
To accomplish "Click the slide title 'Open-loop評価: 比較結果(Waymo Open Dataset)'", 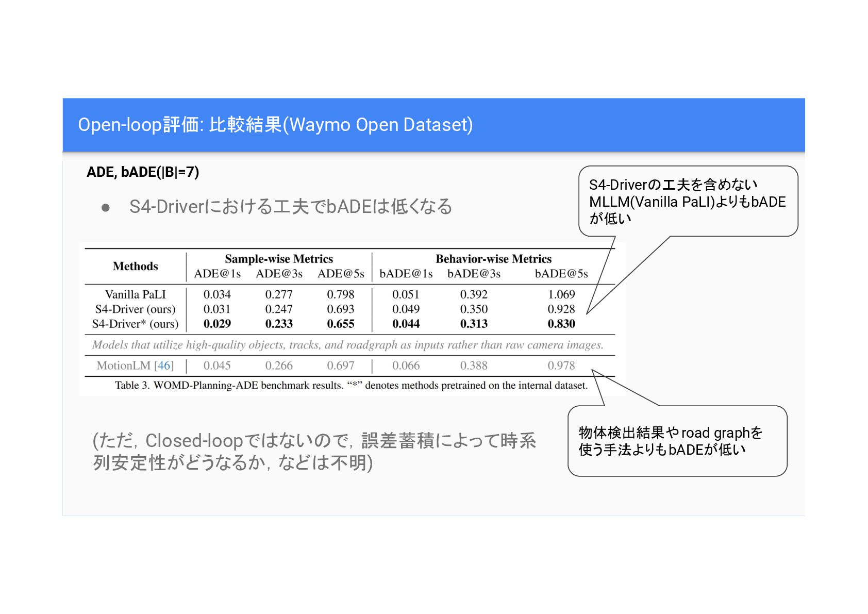I will click(275, 125).
